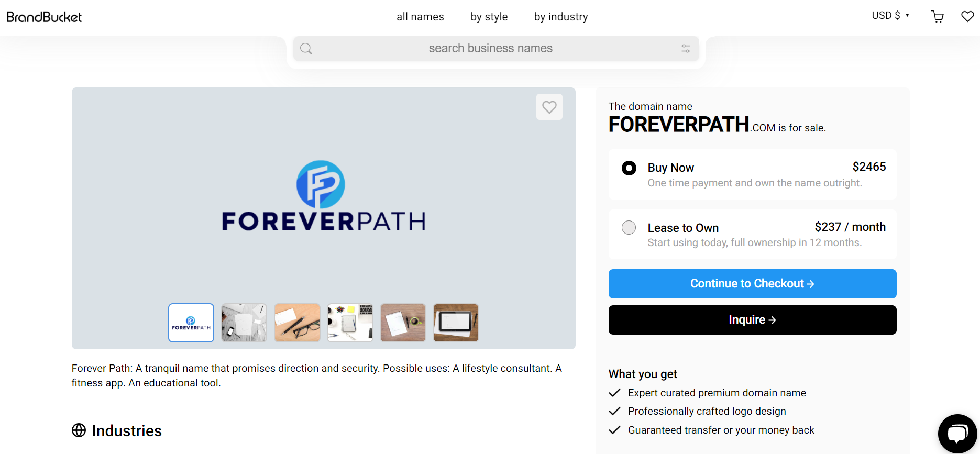Viewport: 980px width, 454px height.
Task: Select the tablet mockup thumbnail
Action: coord(456,323)
